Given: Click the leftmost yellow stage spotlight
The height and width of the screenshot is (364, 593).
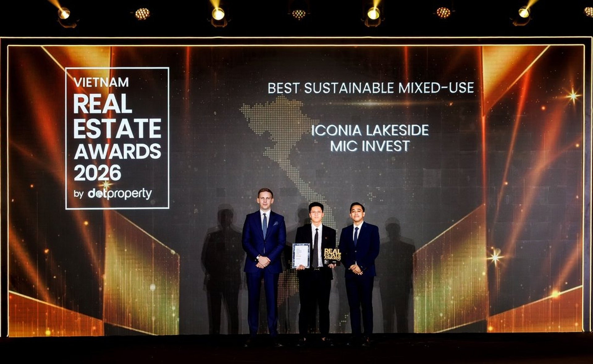Looking at the screenshot, I should [64, 13].
